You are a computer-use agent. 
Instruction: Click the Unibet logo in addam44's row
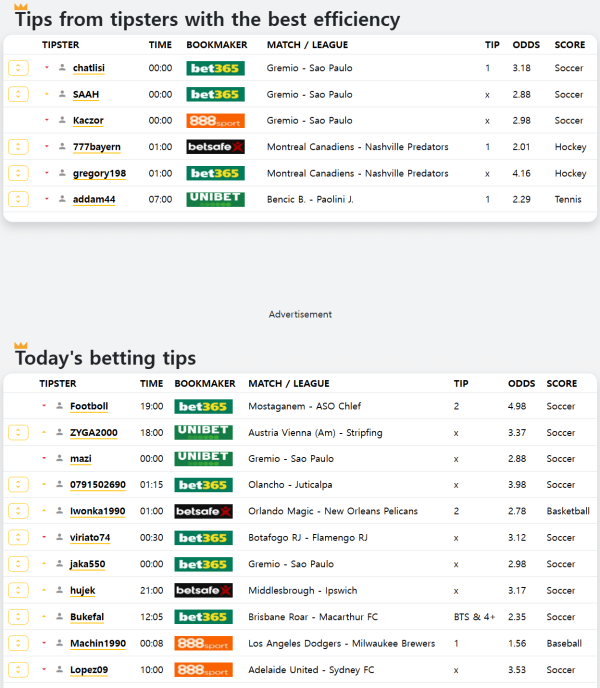click(215, 199)
